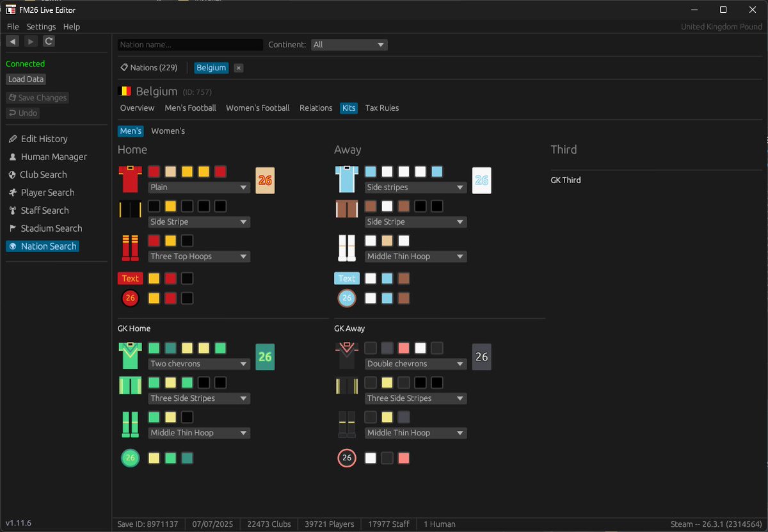Viewport: 768px width, 532px height.
Task: Open Human Manager in sidebar
Action: tap(47, 157)
